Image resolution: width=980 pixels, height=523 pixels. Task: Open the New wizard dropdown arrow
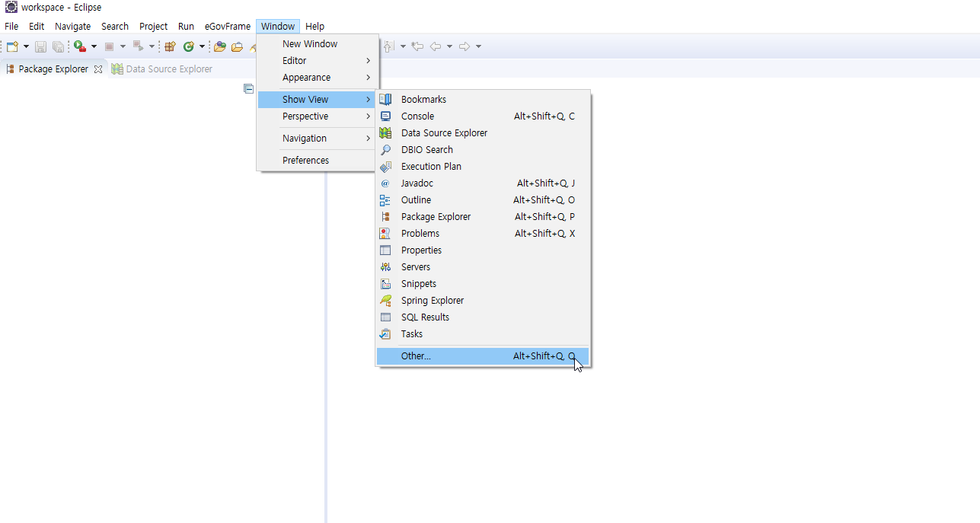(x=26, y=46)
